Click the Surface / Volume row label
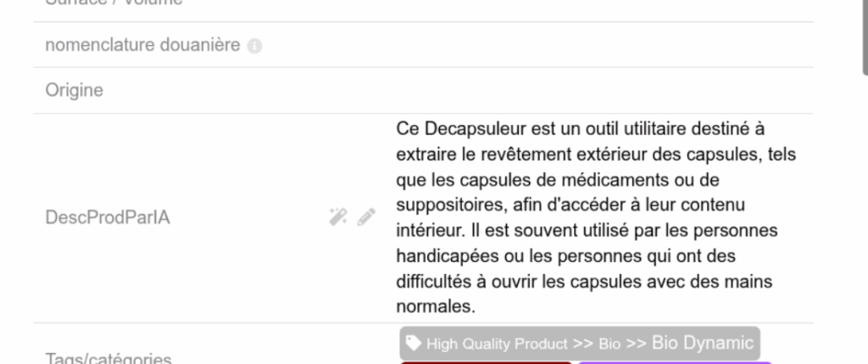Screen dimensions: 868x364 click(x=114, y=3)
